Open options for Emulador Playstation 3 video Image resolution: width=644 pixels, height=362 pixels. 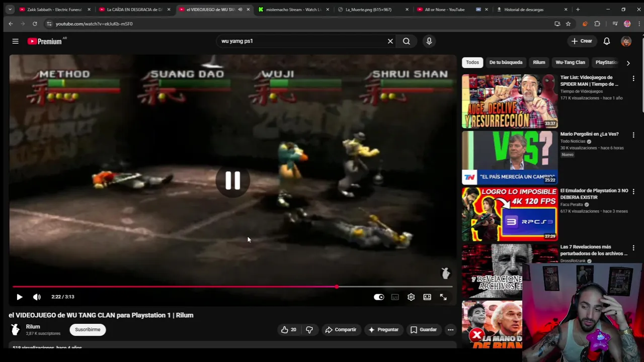tap(633, 192)
